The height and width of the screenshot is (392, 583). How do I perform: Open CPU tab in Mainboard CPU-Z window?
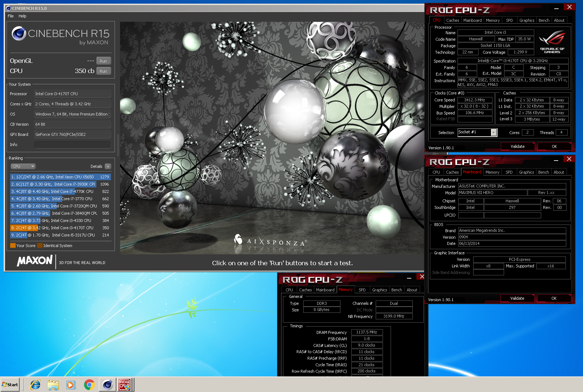pos(436,172)
